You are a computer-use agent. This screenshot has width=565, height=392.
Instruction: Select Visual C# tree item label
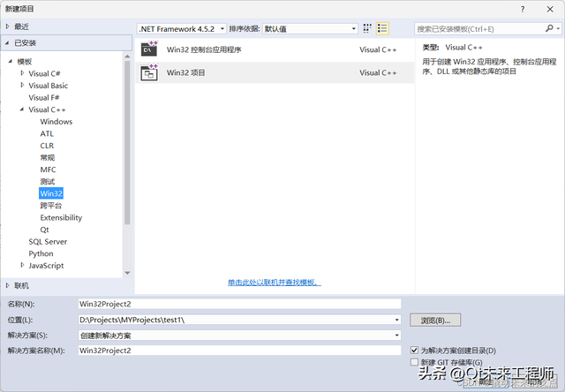(x=44, y=73)
